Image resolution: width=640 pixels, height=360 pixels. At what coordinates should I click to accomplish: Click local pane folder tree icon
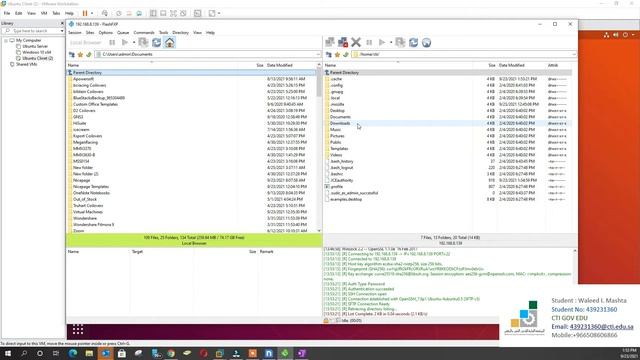(x=72, y=54)
